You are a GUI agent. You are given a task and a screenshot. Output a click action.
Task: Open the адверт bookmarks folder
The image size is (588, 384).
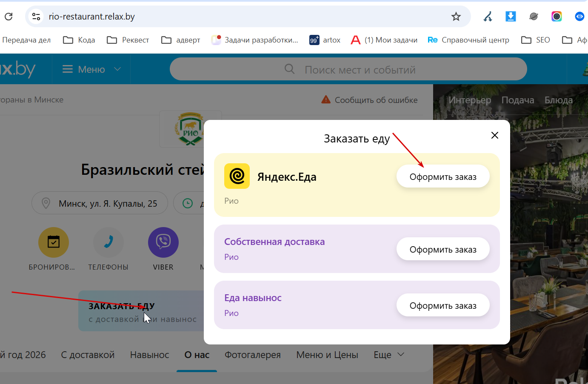[181, 40]
